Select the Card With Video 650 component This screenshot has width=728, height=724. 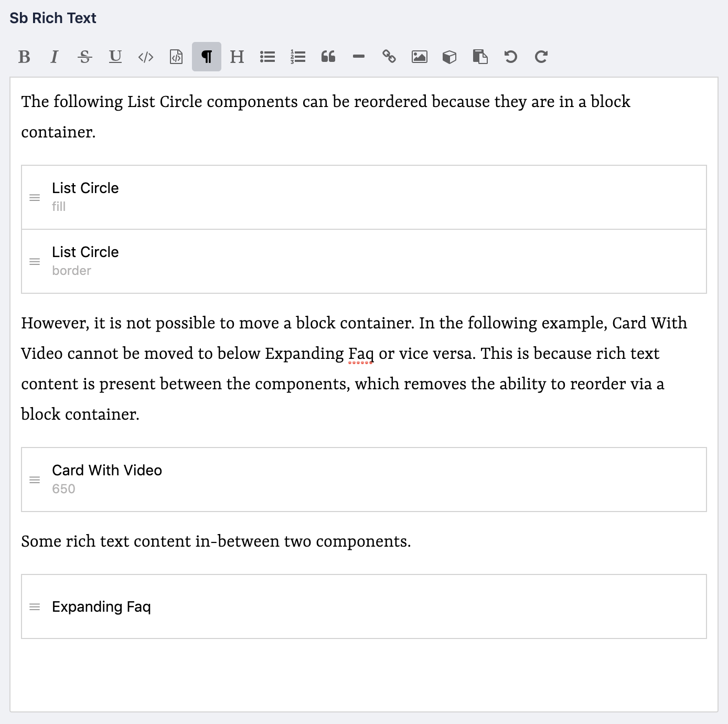coord(364,479)
